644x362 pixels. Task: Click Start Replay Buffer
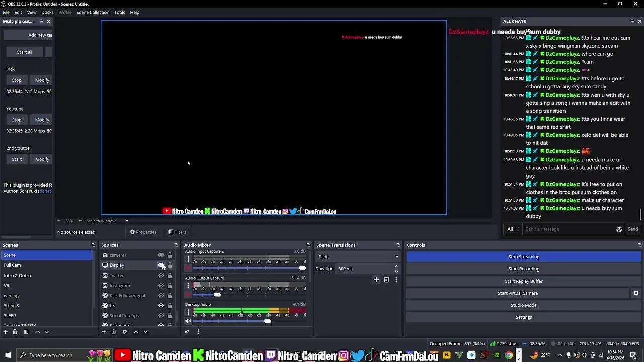pyautogui.click(x=524, y=281)
